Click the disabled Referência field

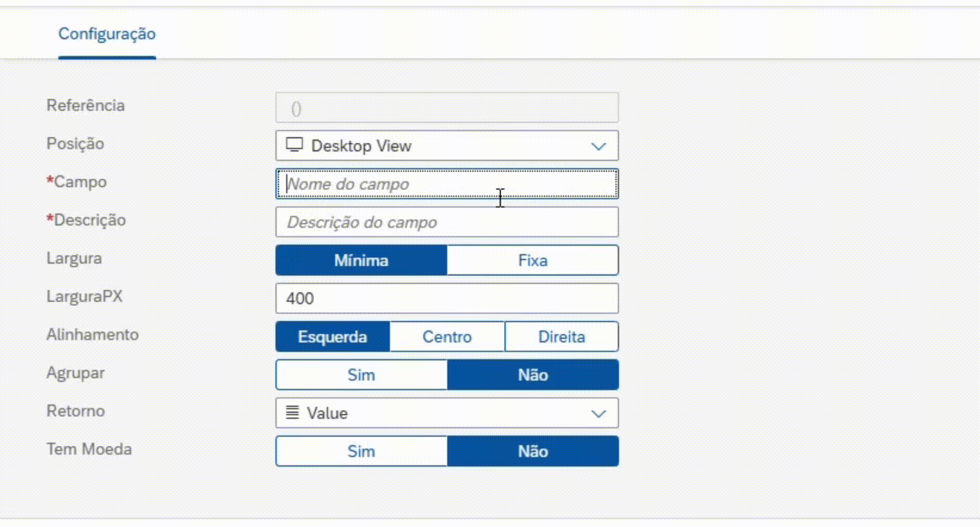click(447, 108)
